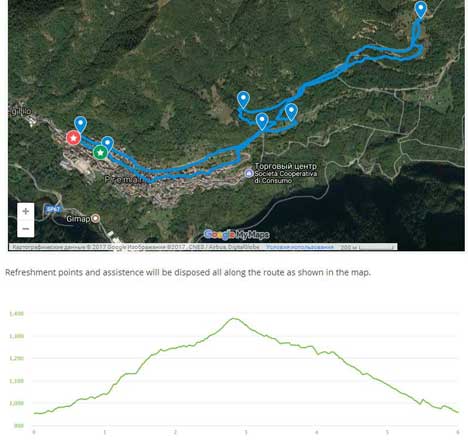Open the Societa Cooperativa di Consumo place icon
The height and width of the screenshot is (443, 468).
coord(248,173)
